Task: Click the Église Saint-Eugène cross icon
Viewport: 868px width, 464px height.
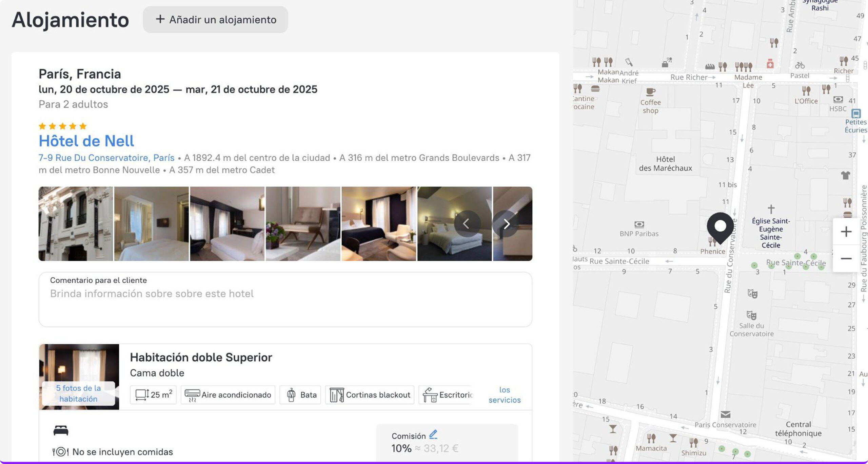Action: click(x=771, y=209)
